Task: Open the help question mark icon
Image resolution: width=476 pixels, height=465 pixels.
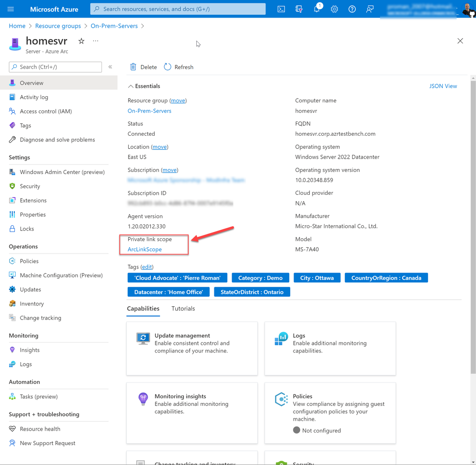Action: (352, 9)
